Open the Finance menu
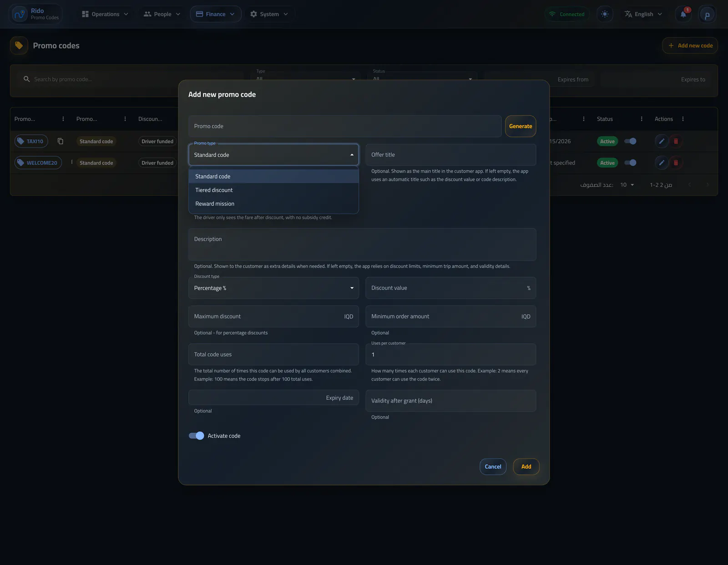This screenshot has width=728, height=565. tap(215, 14)
